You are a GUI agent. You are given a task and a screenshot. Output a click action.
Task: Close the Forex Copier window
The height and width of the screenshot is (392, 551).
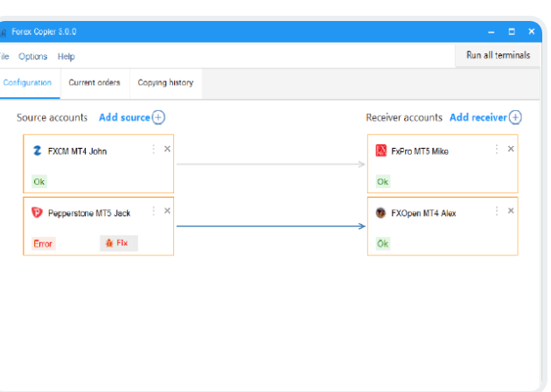point(532,31)
